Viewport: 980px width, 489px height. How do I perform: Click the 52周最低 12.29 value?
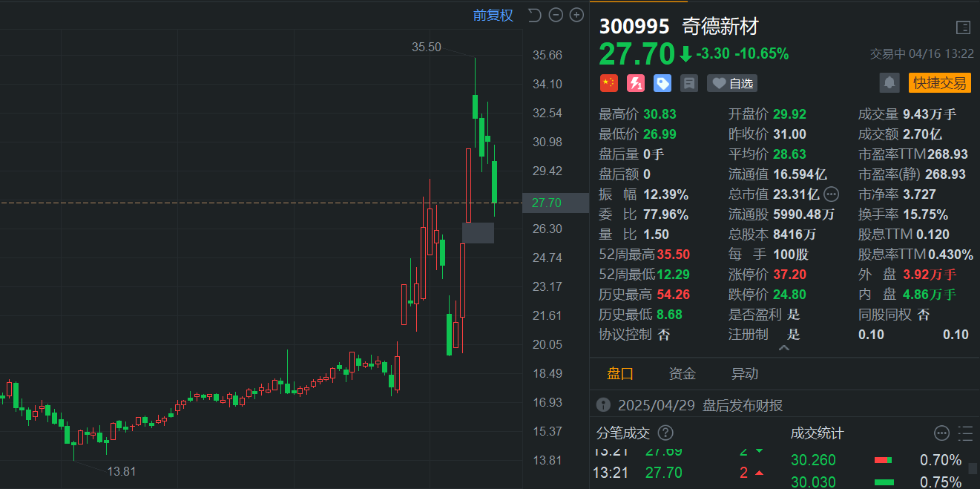click(673, 275)
